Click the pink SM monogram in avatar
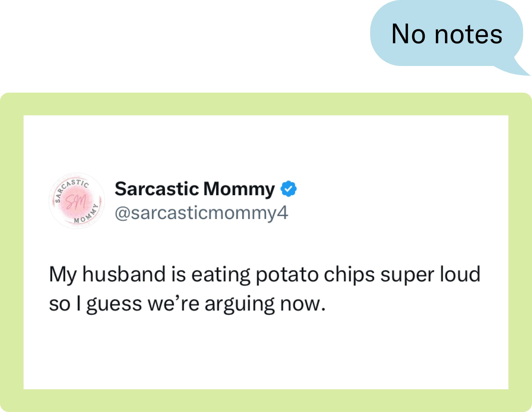The height and width of the screenshot is (412, 532). pos(76,201)
